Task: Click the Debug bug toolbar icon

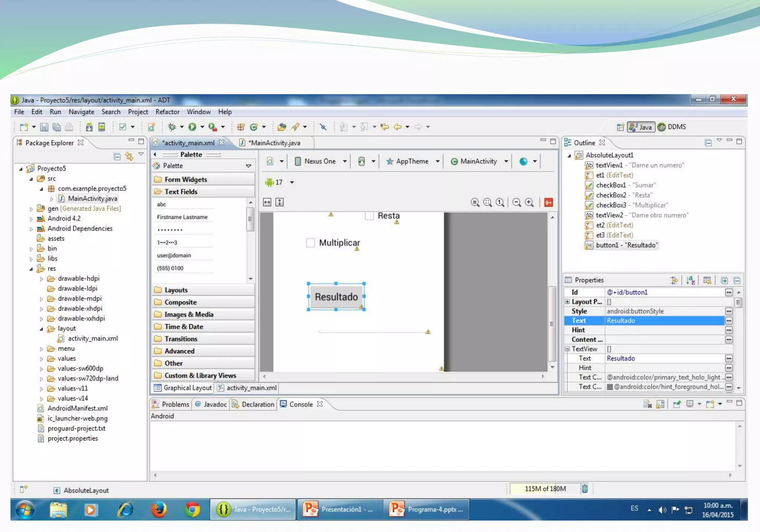Action: click(172, 127)
